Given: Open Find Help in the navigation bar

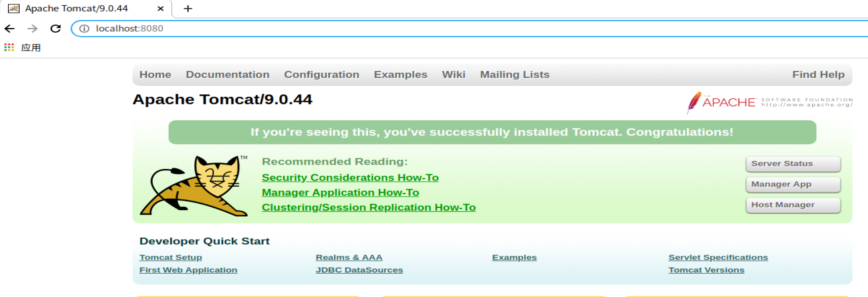Looking at the screenshot, I should (x=818, y=75).
